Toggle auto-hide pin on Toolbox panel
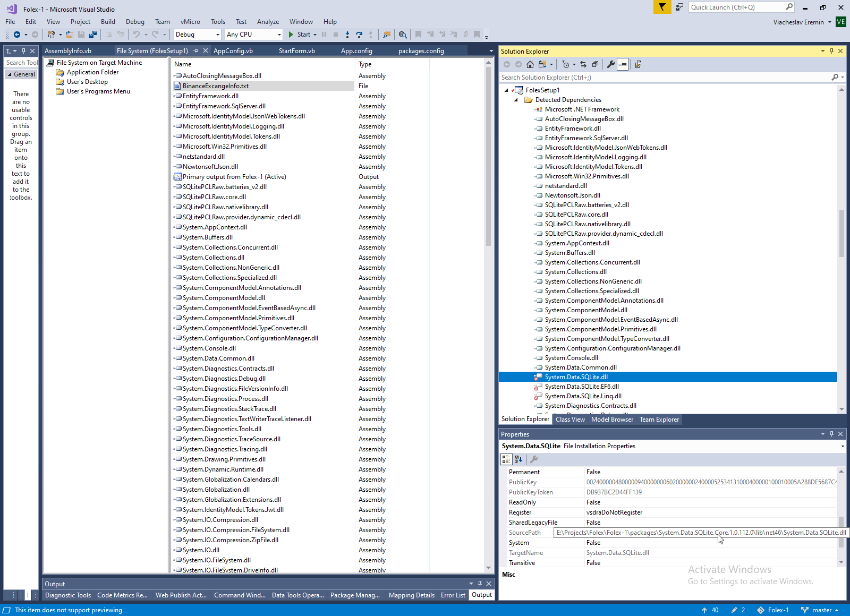The width and height of the screenshot is (850, 616). 24,51
